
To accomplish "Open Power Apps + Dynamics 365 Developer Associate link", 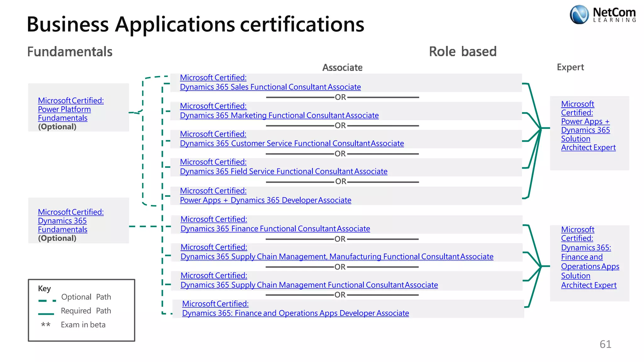I will pyautogui.click(x=265, y=195).
